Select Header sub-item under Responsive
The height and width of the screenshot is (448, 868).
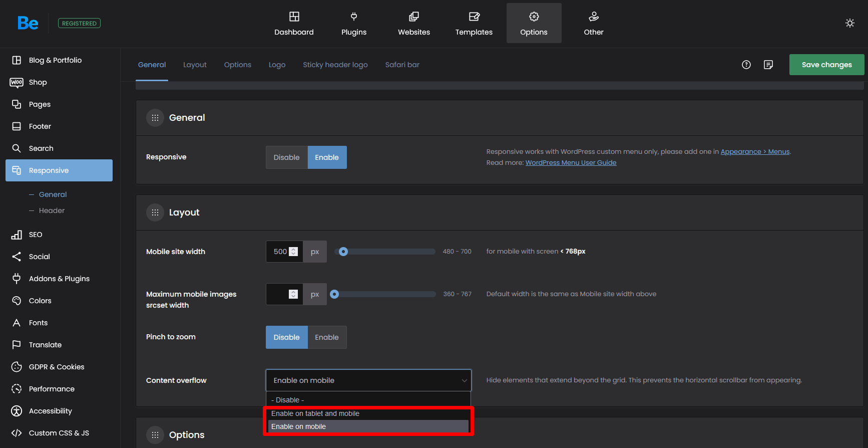pyautogui.click(x=52, y=210)
